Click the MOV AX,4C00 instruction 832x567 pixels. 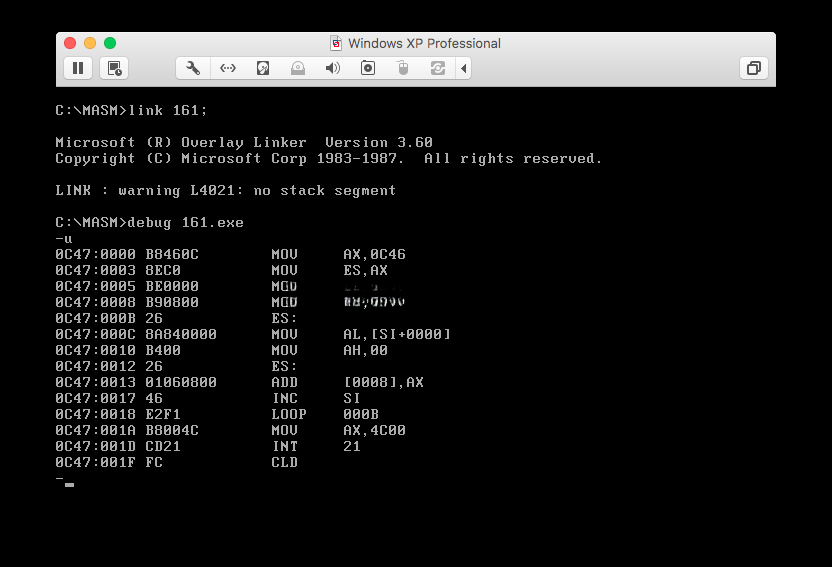pos(230,430)
